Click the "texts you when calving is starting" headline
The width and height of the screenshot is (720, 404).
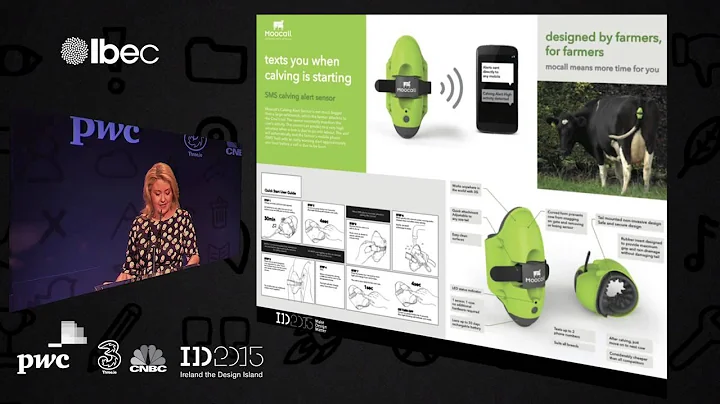pyautogui.click(x=308, y=69)
